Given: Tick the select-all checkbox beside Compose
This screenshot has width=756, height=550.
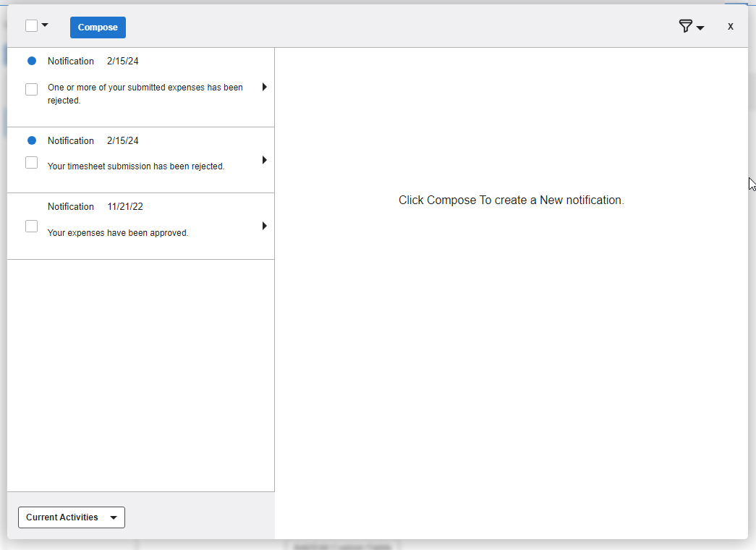Looking at the screenshot, I should [31, 26].
